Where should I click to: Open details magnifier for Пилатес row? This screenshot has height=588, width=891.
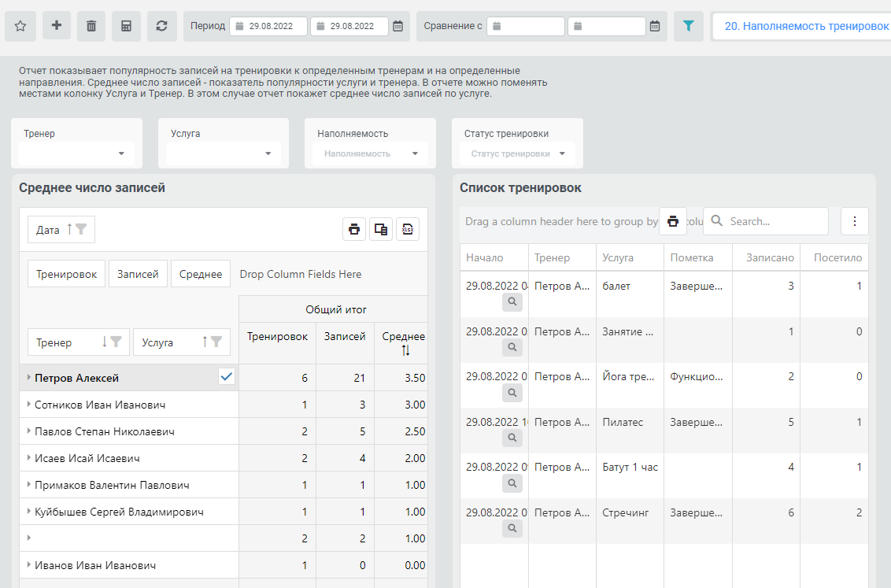[x=512, y=438]
